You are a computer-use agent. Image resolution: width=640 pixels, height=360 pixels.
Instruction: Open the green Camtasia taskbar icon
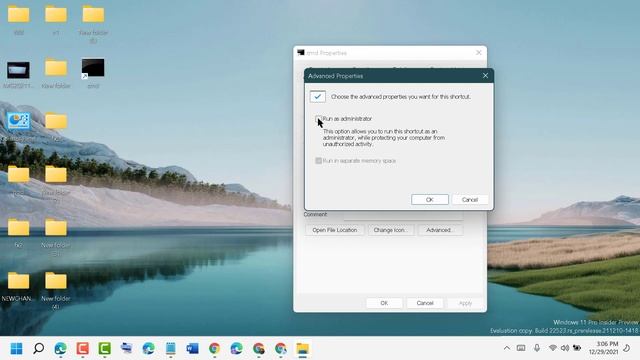104,349
